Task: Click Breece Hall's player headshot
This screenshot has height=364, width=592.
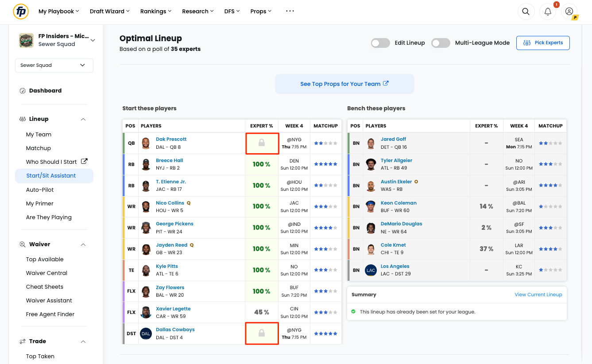Action: coord(146,164)
